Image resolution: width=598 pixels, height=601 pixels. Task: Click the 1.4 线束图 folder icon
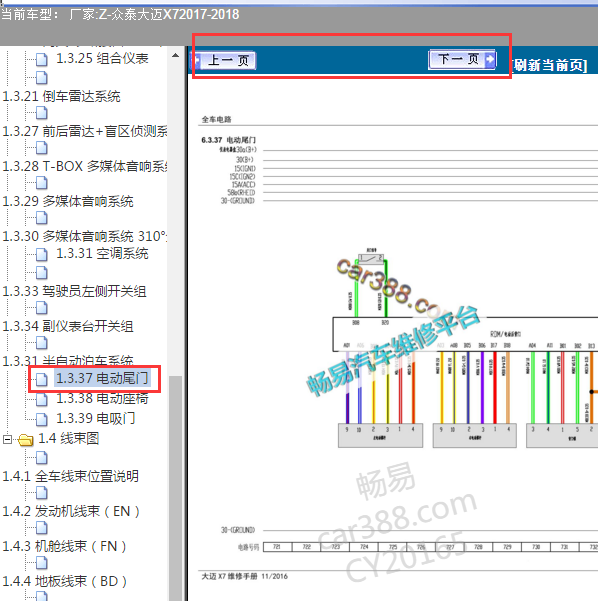(x=26, y=440)
